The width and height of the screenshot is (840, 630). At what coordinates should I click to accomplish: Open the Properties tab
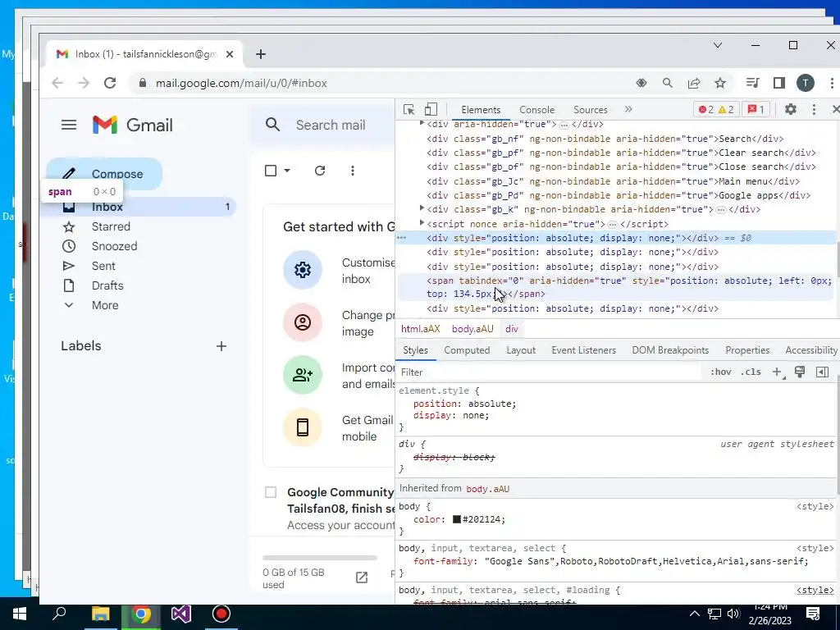click(x=747, y=350)
